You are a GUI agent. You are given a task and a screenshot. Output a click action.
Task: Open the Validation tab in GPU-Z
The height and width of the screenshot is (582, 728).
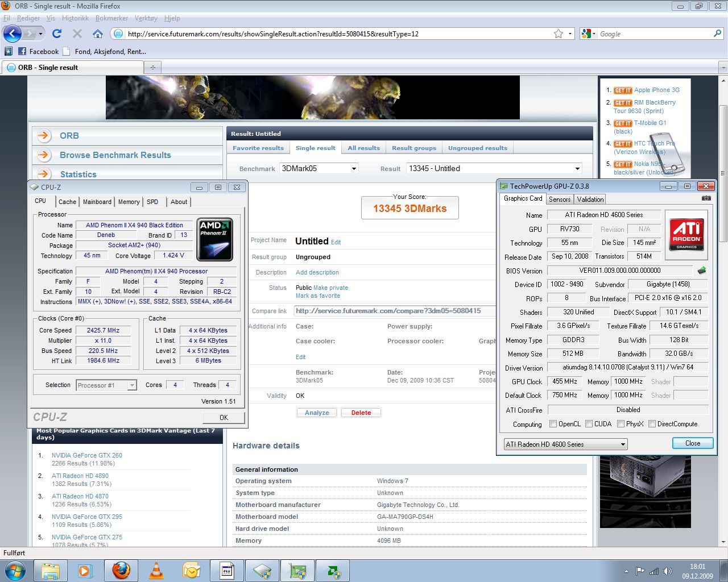click(x=590, y=199)
